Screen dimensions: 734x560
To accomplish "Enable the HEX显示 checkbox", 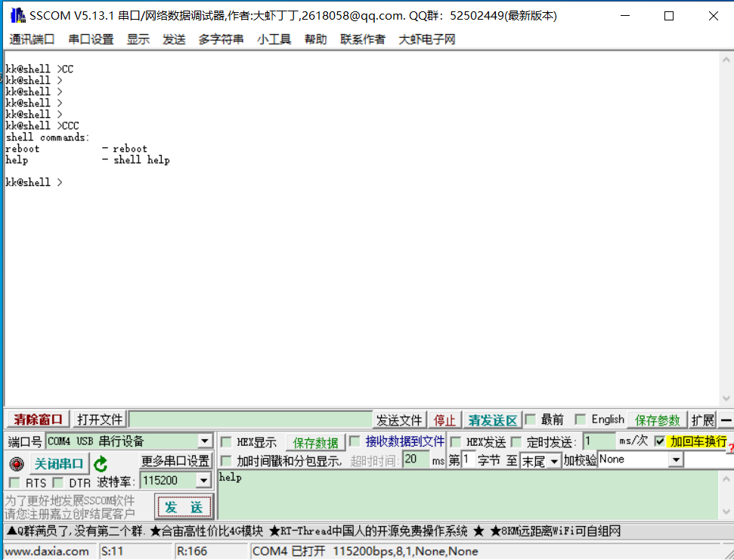I will (226, 441).
